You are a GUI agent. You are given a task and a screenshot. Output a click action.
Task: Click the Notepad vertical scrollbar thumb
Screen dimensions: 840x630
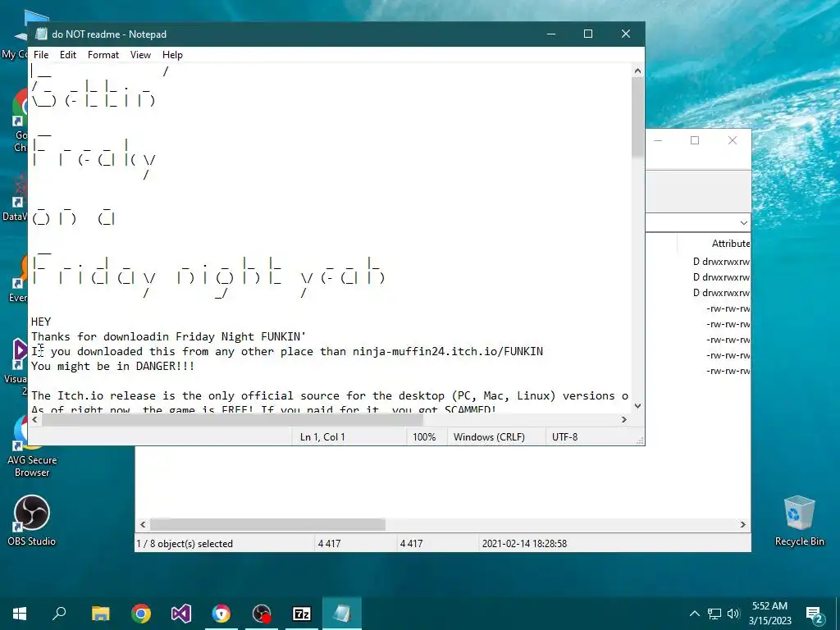(637, 116)
